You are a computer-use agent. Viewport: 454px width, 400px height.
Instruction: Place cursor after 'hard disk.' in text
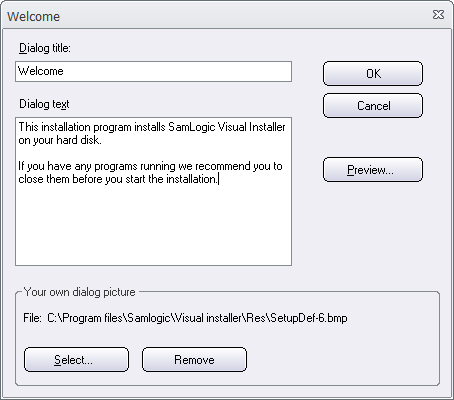pyautogui.click(x=101, y=140)
